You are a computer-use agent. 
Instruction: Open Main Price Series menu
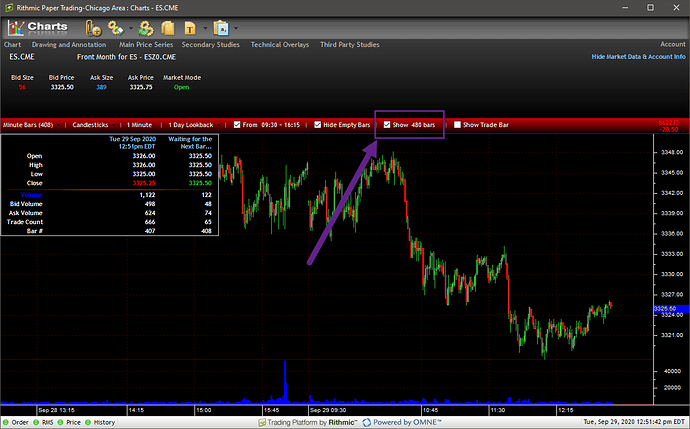point(146,44)
